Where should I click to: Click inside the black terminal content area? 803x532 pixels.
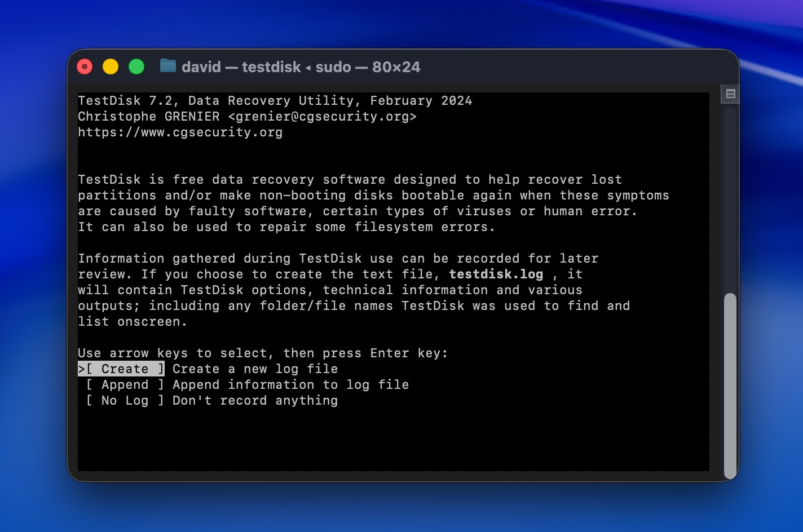point(395,440)
